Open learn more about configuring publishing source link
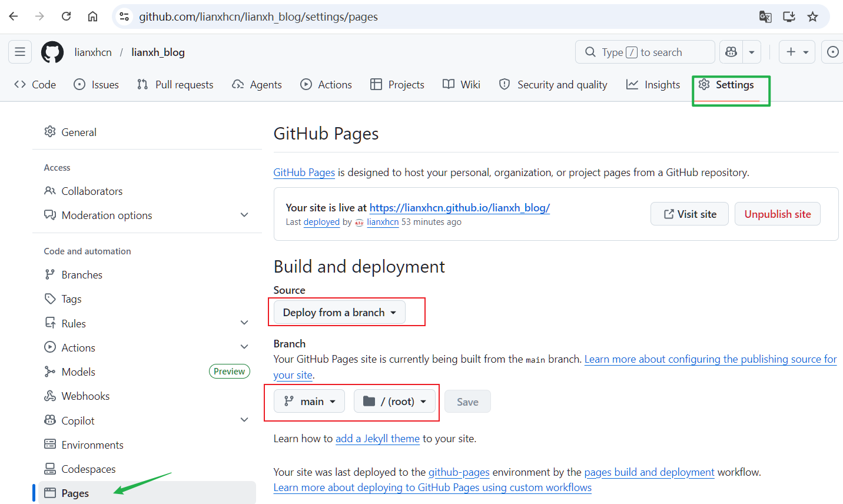Screen dimensions: 843x504 [x=711, y=359]
